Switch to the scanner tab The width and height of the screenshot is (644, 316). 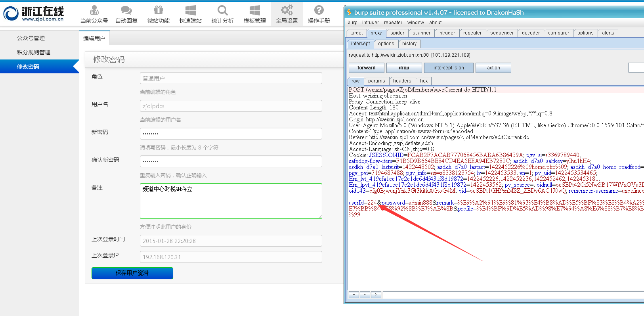pos(421,33)
